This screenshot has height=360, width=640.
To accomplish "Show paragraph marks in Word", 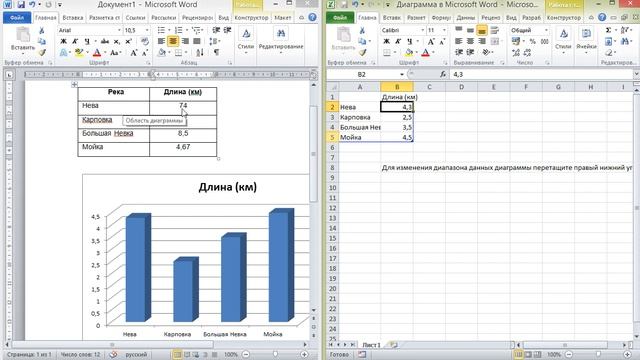I will (216, 52).
